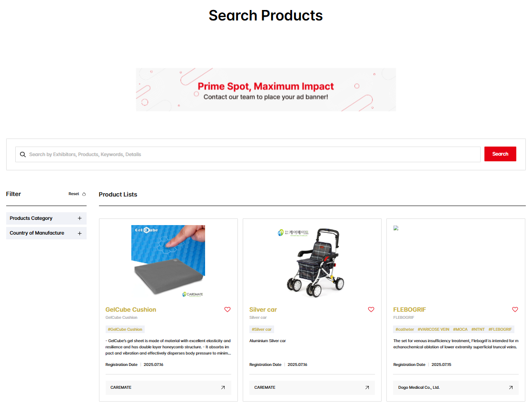Focus the exhibitors and products search field

pyautogui.click(x=247, y=154)
